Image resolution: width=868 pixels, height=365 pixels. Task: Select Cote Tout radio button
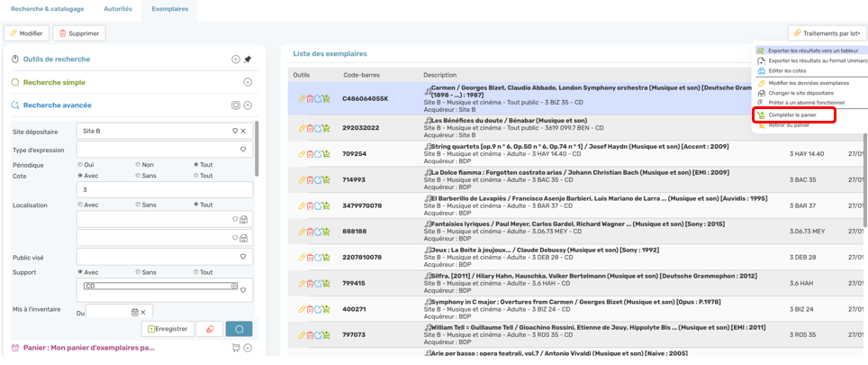pyautogui.click(x=196, y=176)
